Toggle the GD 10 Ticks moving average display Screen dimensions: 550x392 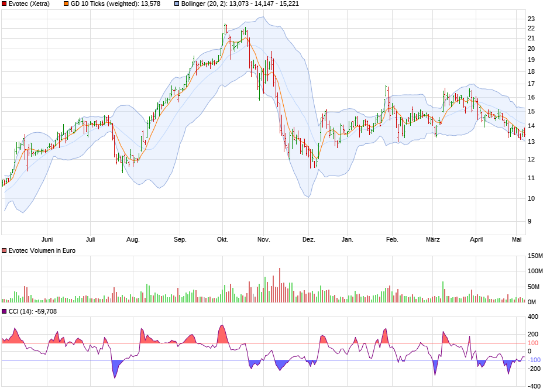(x=64, y=5)
